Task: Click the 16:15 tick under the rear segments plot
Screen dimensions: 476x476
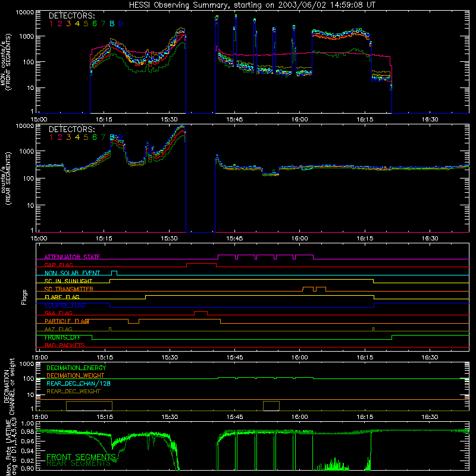Action: point(365,239)
